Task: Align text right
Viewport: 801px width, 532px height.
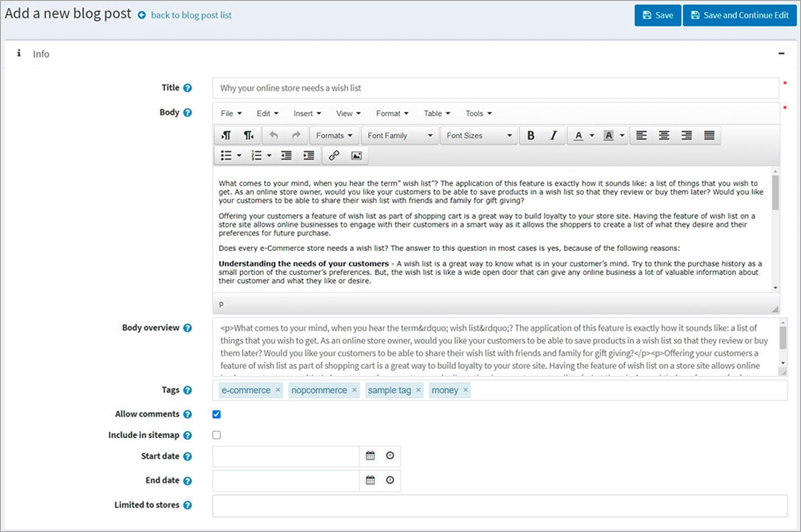Action: click(686, 136)
